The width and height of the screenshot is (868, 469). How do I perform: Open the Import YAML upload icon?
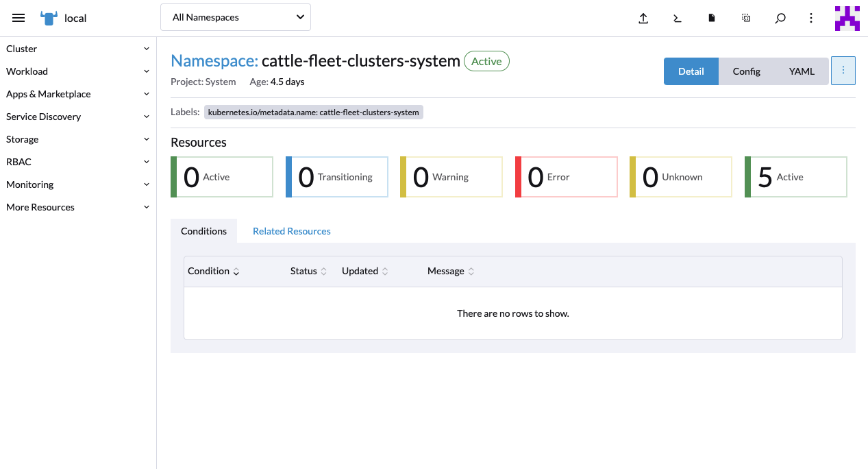pos(643,18)
